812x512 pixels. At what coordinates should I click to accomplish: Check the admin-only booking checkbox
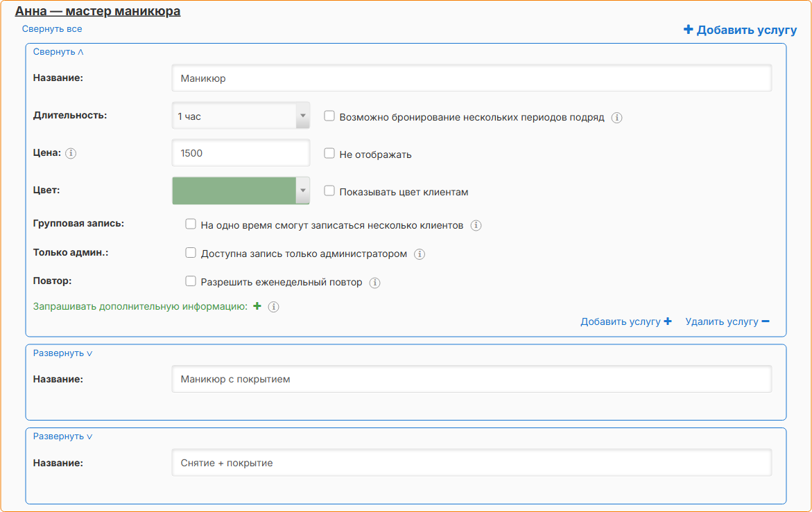[191, 252]
